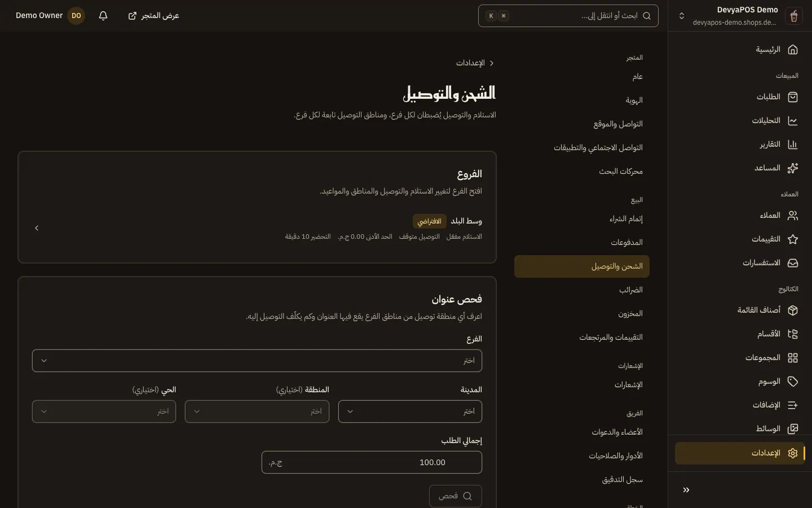Open إتمام الشراء settings section
This screenshot has height=508, width=812.
[x=582, y=219]
